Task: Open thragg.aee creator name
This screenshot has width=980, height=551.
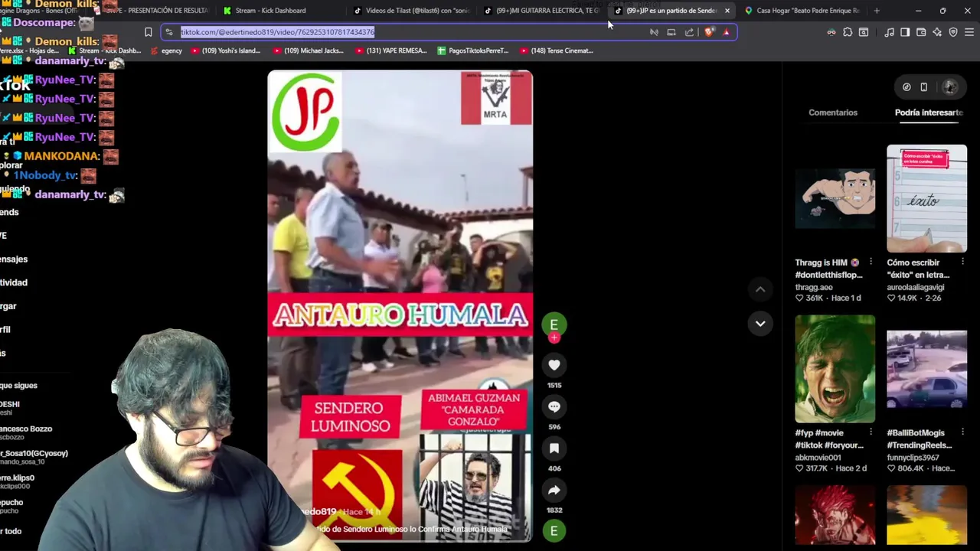Action: [814, 287]
